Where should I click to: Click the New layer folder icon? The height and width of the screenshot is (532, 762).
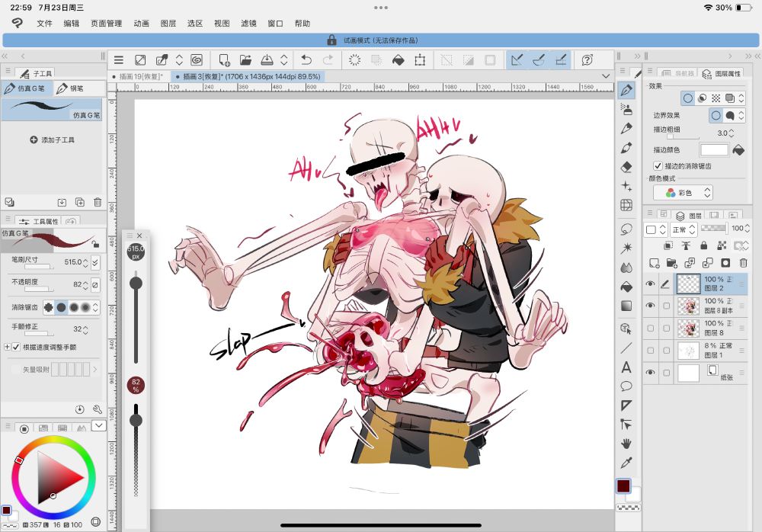pos(672,263)
